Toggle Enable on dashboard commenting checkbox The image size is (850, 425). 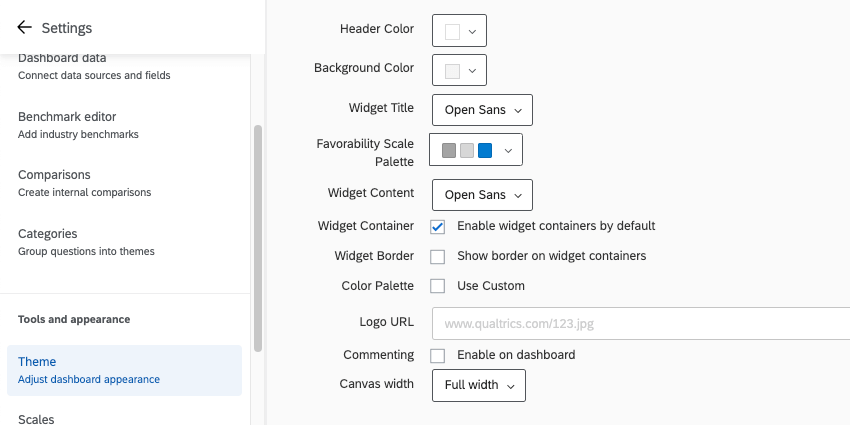[438, 355]
